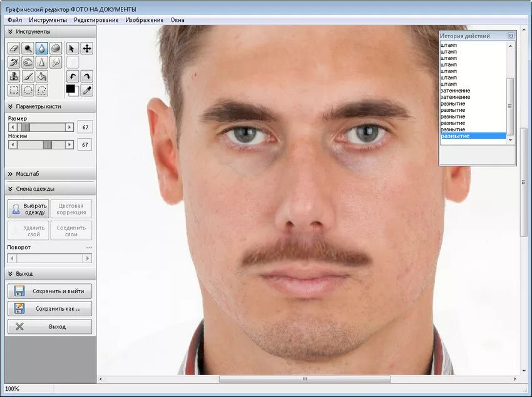
Task: Click history list scroll up arrow
Action: (511, 46)
